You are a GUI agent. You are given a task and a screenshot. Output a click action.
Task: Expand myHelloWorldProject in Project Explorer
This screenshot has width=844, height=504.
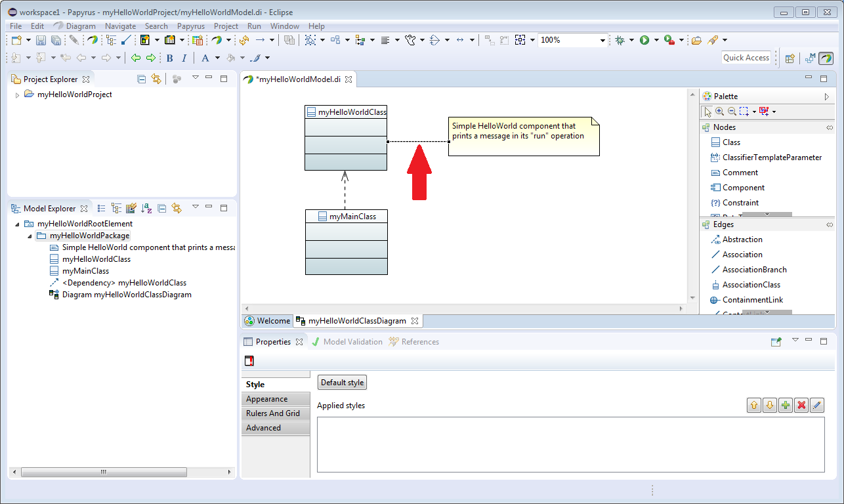click(17, 95)
